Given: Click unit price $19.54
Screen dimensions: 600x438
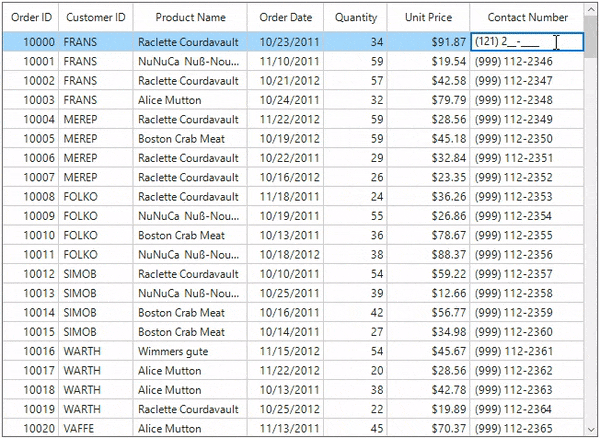Looking at the screenshot, I should click(x=428, y=61).
